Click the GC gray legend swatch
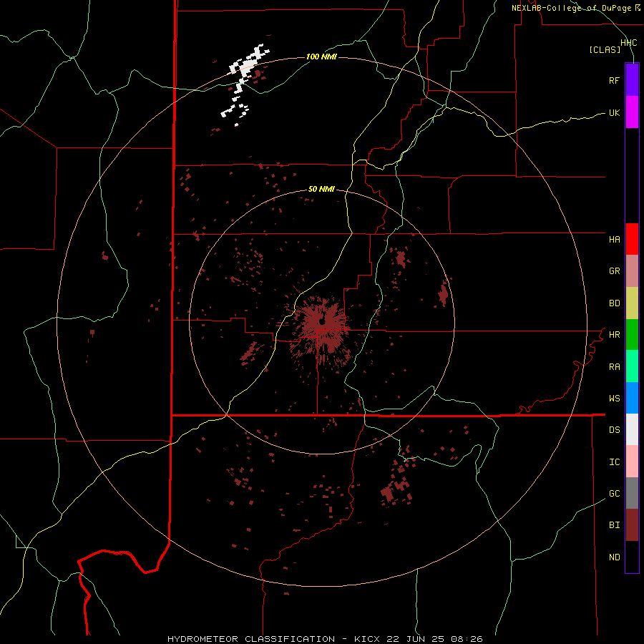The height and width of the screenshot is (644, 644). pyautogui.click(x=632, y=493)
